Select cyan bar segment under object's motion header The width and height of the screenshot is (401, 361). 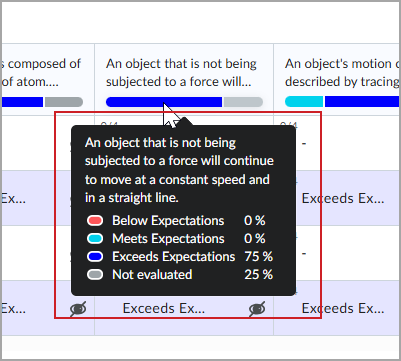click(304, 102)
